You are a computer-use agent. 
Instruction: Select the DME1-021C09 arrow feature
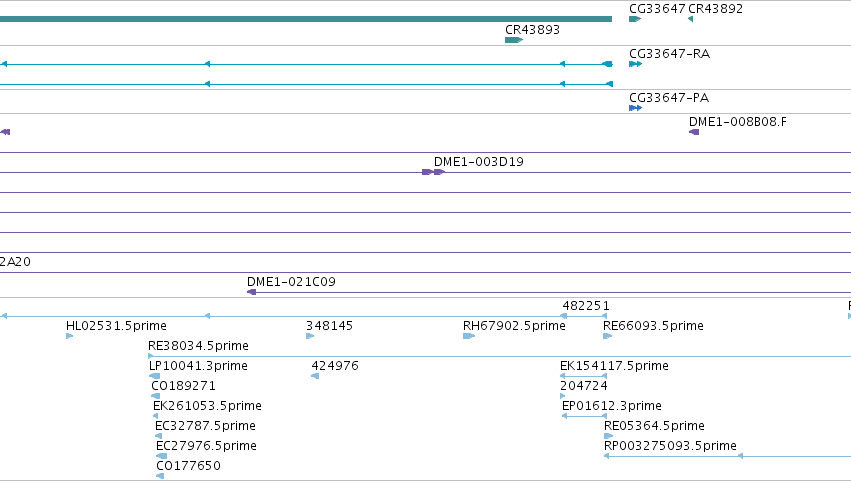[x=251, y=292]
